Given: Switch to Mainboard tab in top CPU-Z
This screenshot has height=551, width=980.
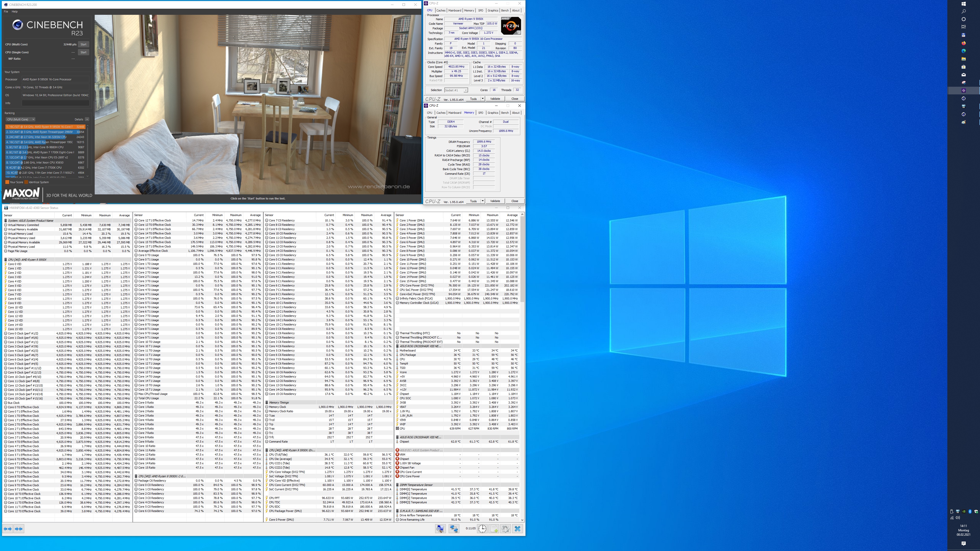Looking at the screenshot, I should [x=455, y=11].
